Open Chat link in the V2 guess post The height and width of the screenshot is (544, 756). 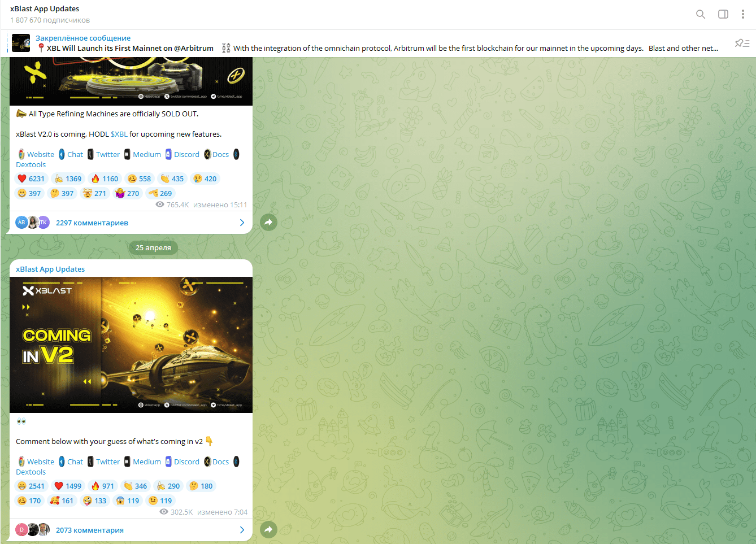(75, 462)
